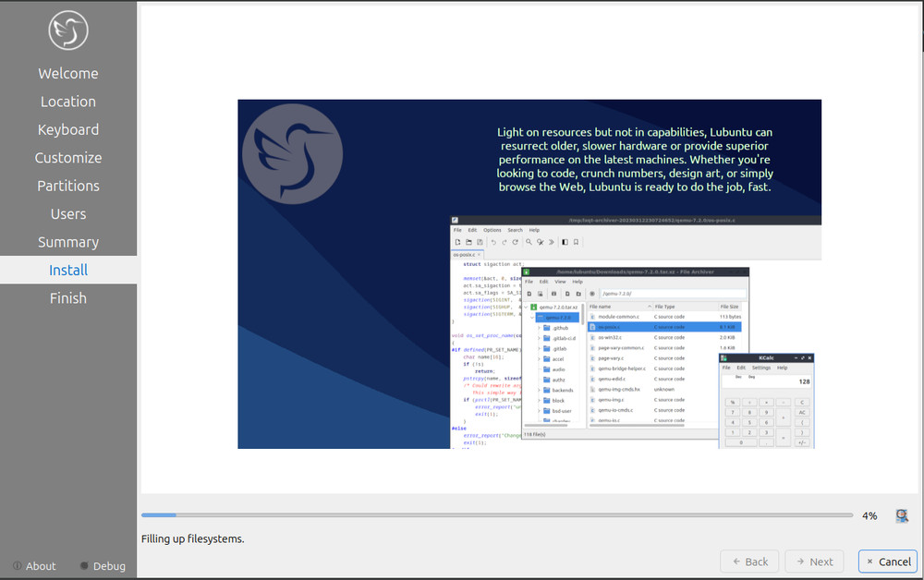
Task: Click the Lubuntu hummingbird logo in the sidebar
Action: pos(68,30)
